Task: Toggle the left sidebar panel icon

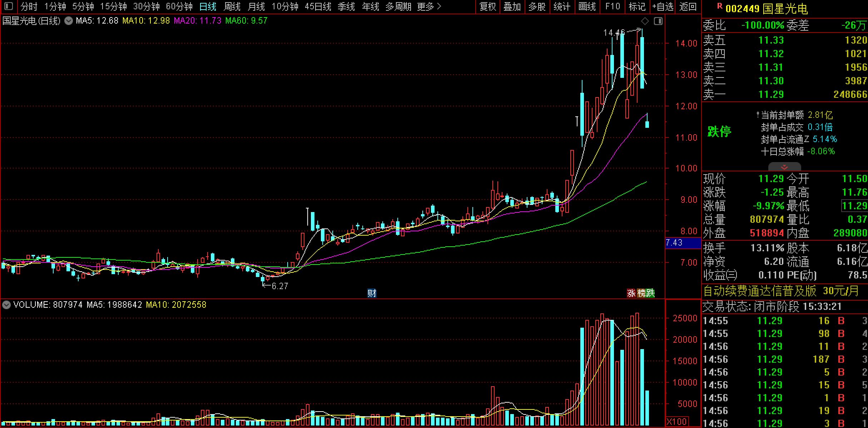Action: [8, 6]
